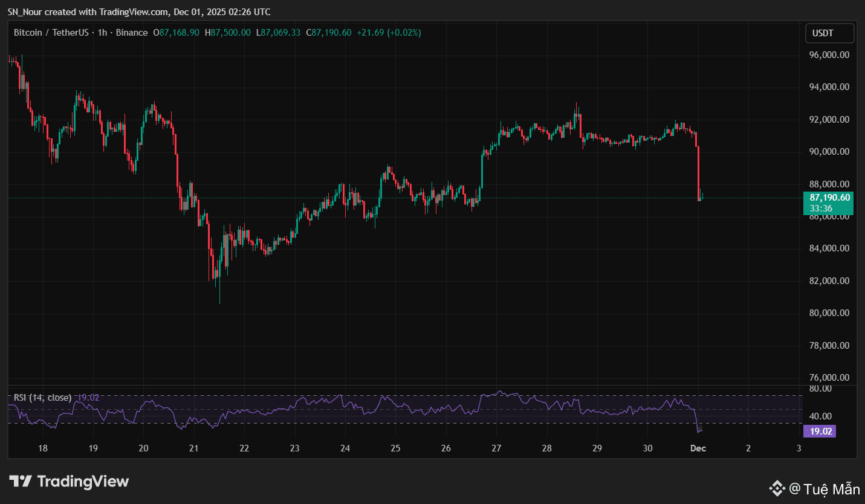Click the RSI 80.00 scale label
Viewport: 865px width, 504px height.
[x=820, y=389]
